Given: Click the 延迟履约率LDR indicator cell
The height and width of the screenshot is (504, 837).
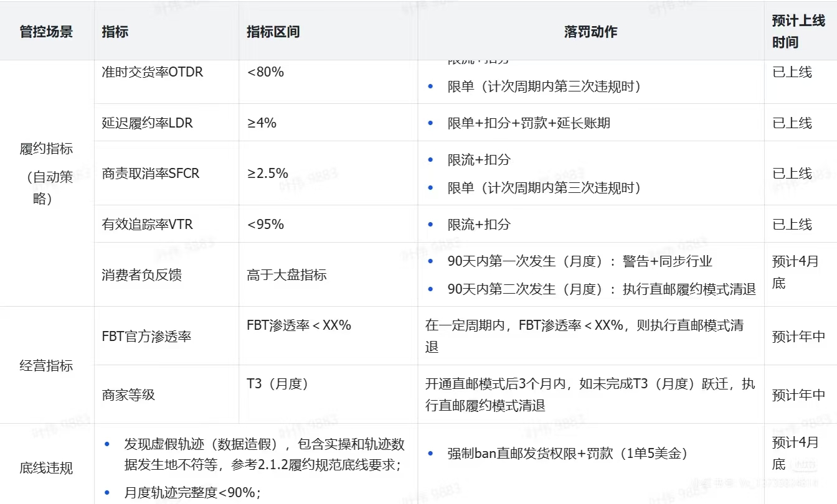Looking at the screenshot, I should point(148,123).
